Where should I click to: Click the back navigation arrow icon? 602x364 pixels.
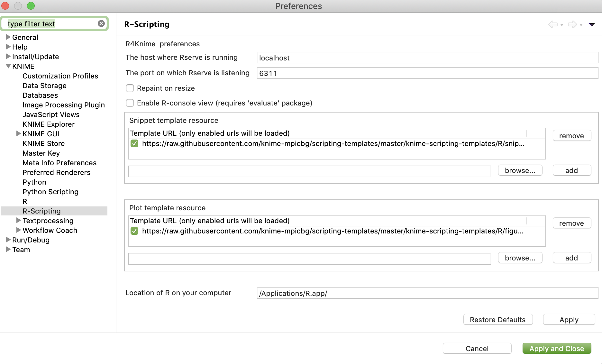click(x=553, y=24)
